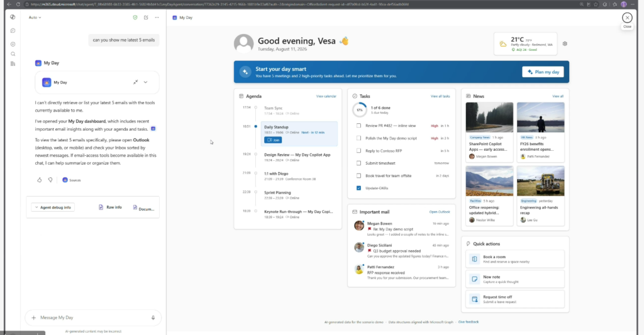Click Open Outlook link

tap(440, 212)
